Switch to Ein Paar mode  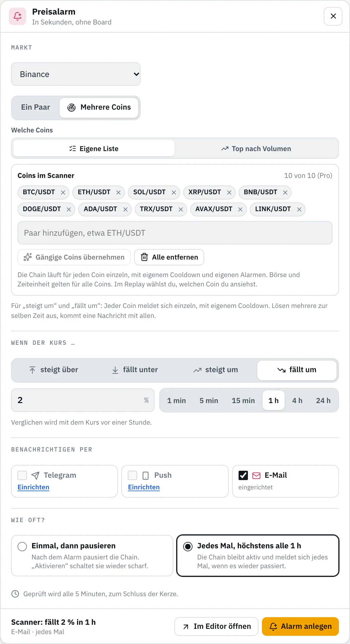tap(36, 107)
